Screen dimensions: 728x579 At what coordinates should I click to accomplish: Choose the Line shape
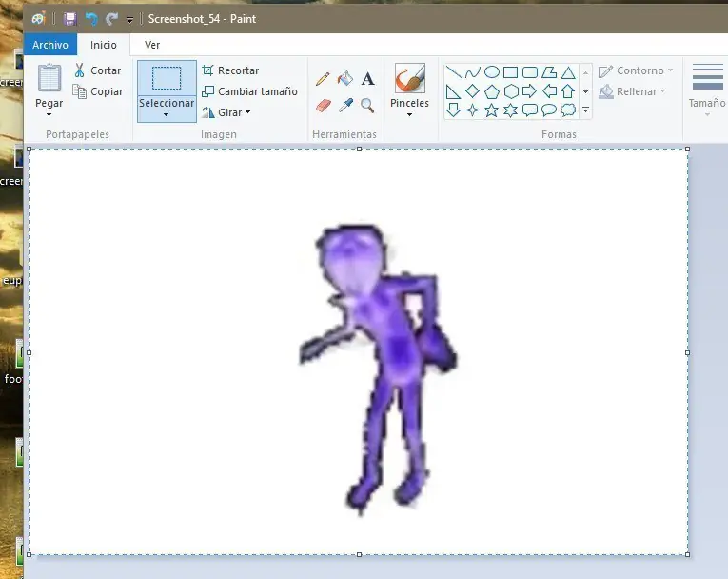[453, 72]
